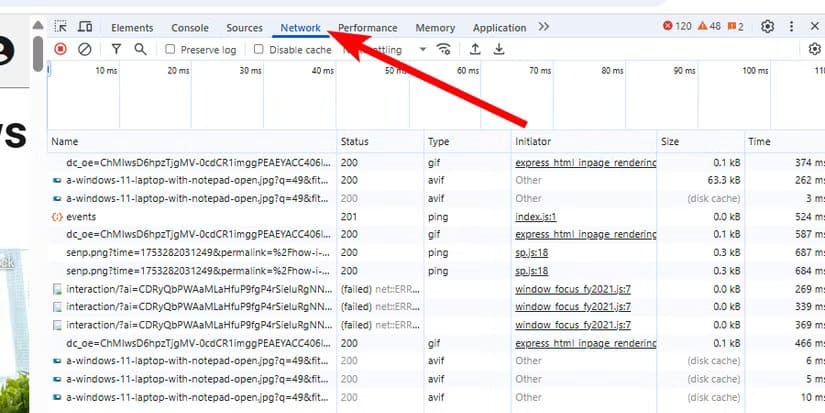This screenshot has height=413, width=825.
Task: Open network conditions wifi icon
Action: (444, 49)
